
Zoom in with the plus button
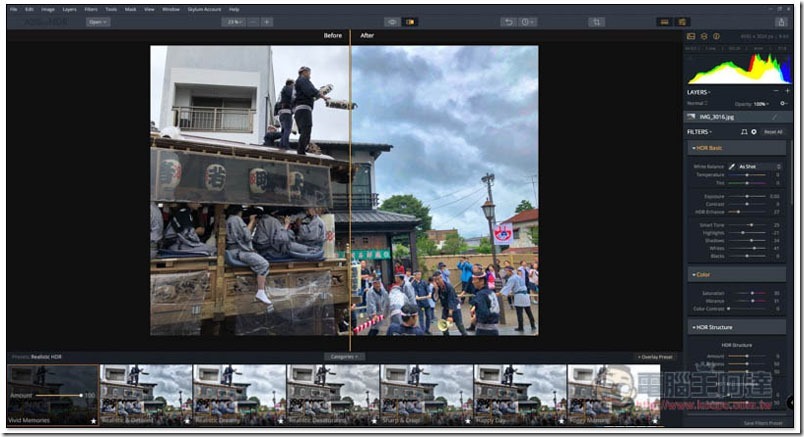click(267, 22)
